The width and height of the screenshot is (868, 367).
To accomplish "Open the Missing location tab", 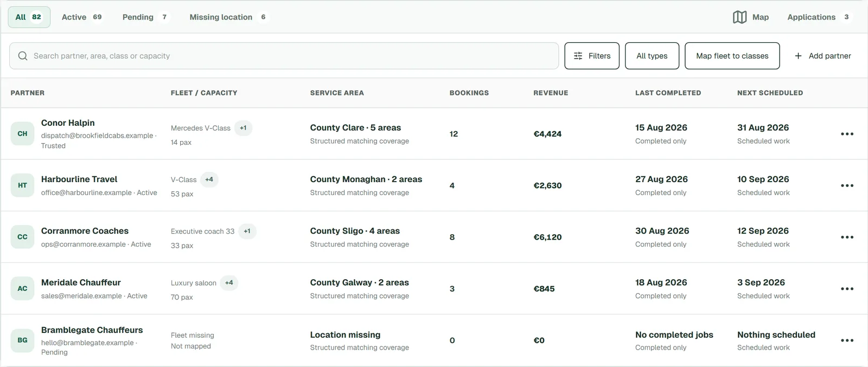I will tap(228, 17).
